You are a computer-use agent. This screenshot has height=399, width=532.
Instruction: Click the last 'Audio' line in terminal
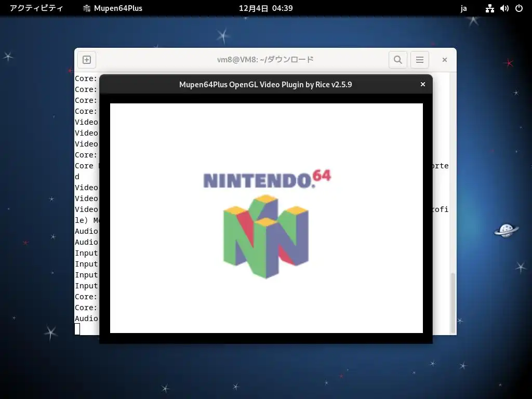click(x=87, y=318)
